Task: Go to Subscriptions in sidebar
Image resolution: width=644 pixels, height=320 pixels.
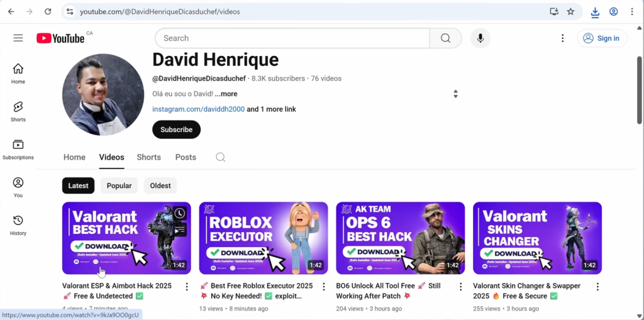Action: click(x=18, y=149)
